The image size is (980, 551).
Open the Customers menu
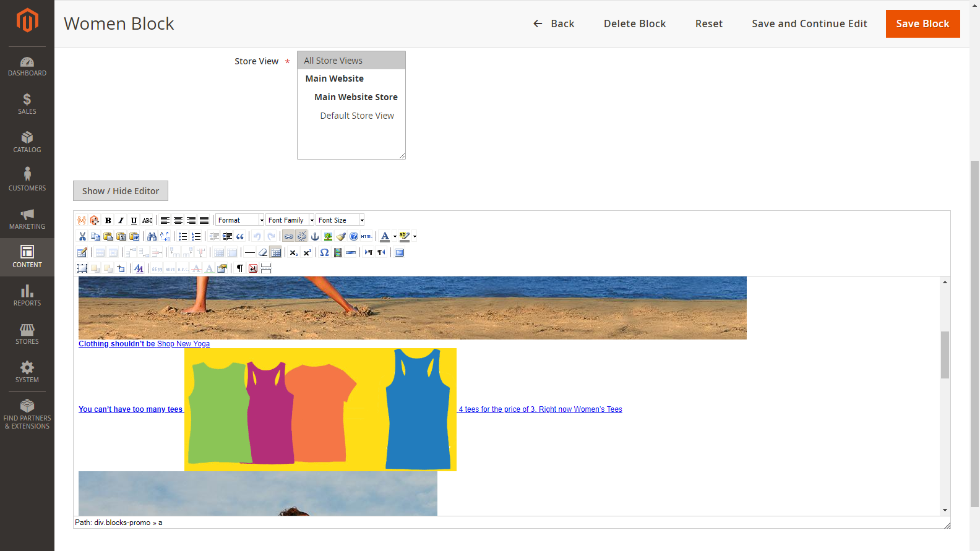point(27,181)
